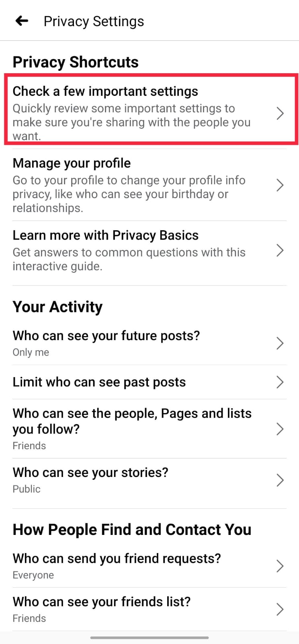Tap chevron beside stories visibility setting
Viewport: 299px width, 644px height.
point(280,480)
